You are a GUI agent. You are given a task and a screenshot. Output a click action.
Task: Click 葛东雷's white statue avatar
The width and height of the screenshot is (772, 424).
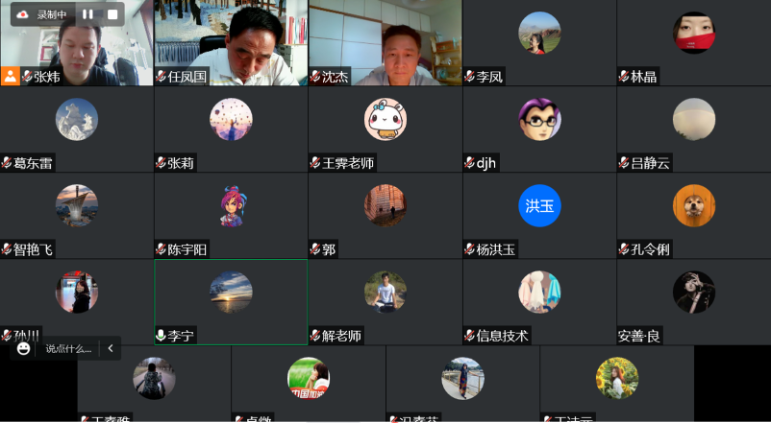pyautogui.click(x=77, y=119)
